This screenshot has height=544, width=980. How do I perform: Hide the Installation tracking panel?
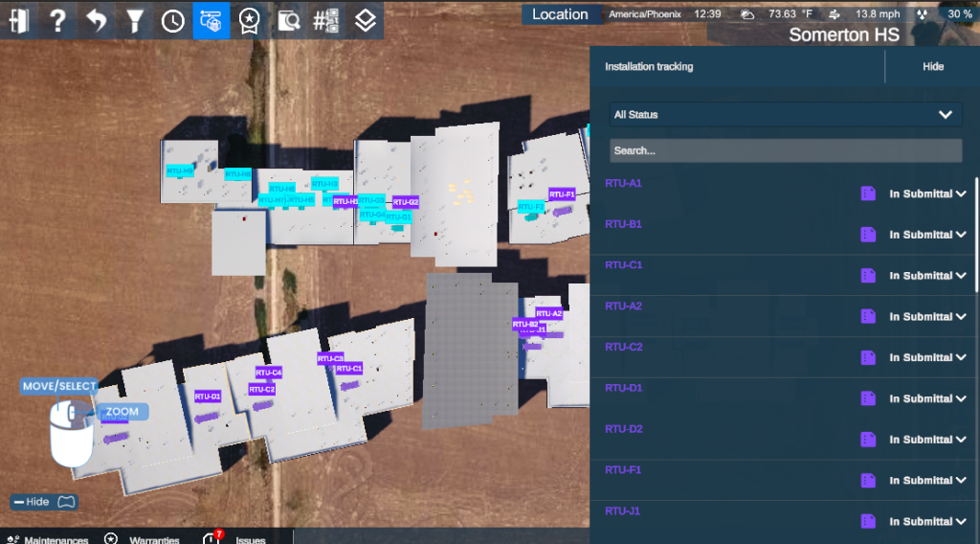pyautogui.click(x=932, y=67)
